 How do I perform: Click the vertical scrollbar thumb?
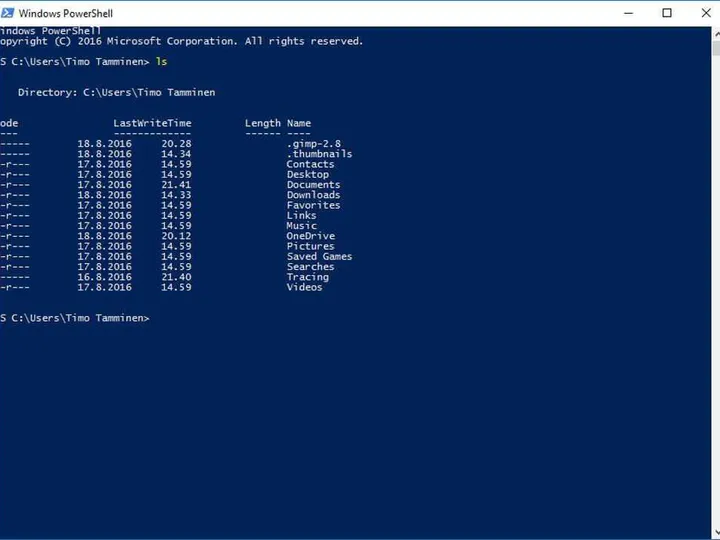pyautogui.click(x=716, y=48)
